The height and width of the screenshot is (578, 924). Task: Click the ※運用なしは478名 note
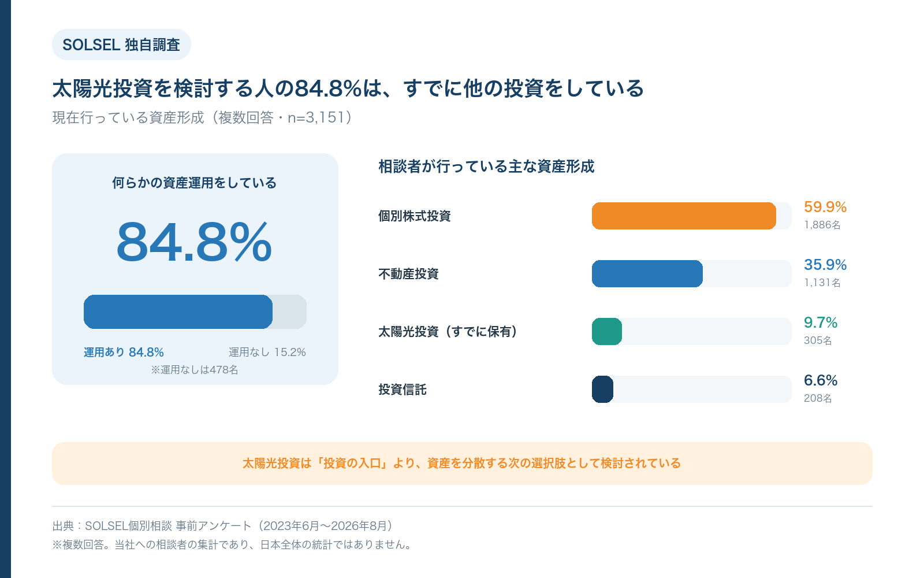[x=195, y=370]
